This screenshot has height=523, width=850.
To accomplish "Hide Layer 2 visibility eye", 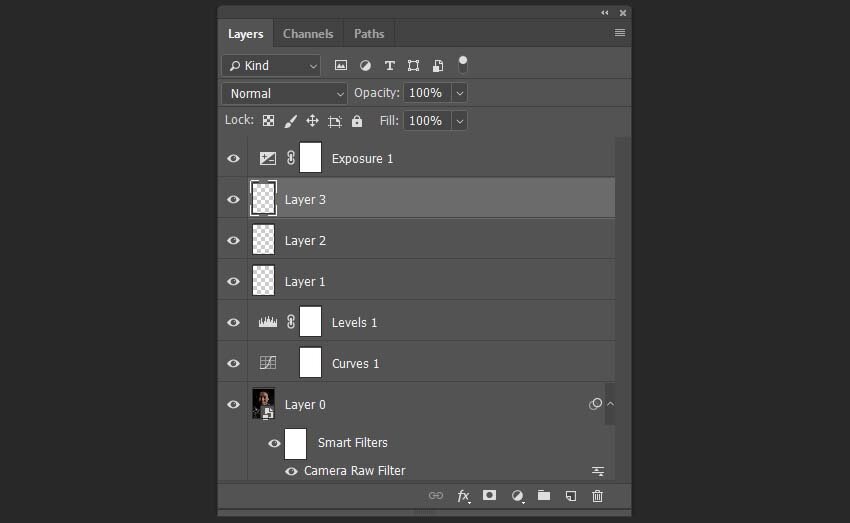I will coord(233,241).
